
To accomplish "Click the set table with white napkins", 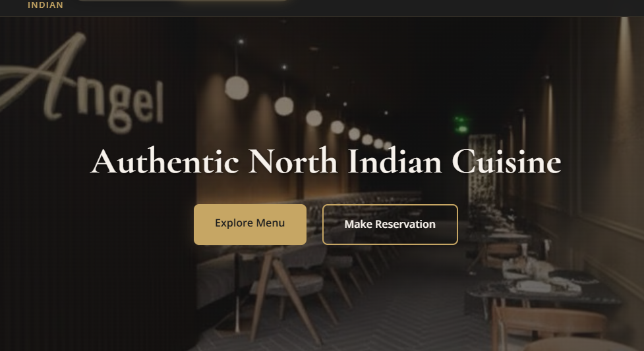I will [542, 279].
